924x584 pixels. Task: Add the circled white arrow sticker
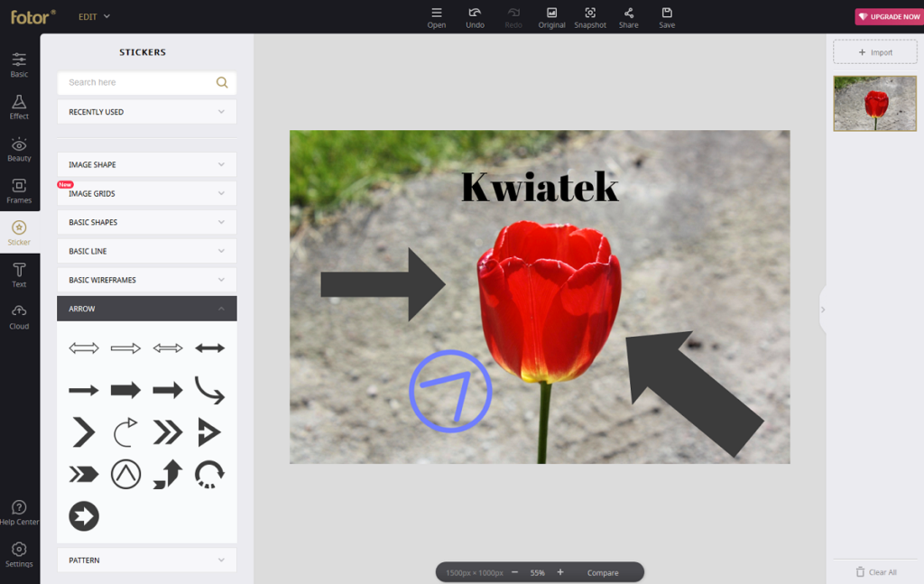(x=84, y=516)
